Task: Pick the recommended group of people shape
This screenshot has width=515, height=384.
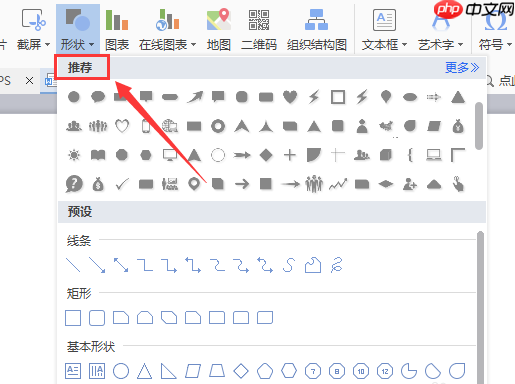Action: (x=314, y=184)
